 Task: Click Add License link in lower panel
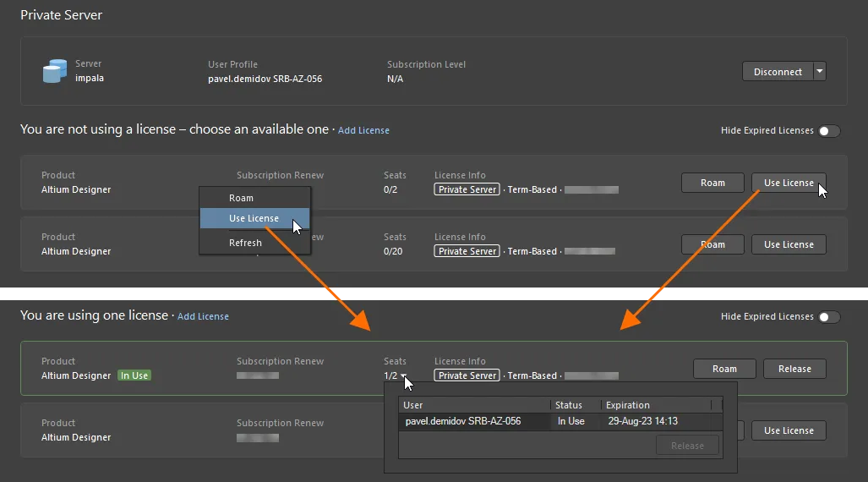pos(203,316)
